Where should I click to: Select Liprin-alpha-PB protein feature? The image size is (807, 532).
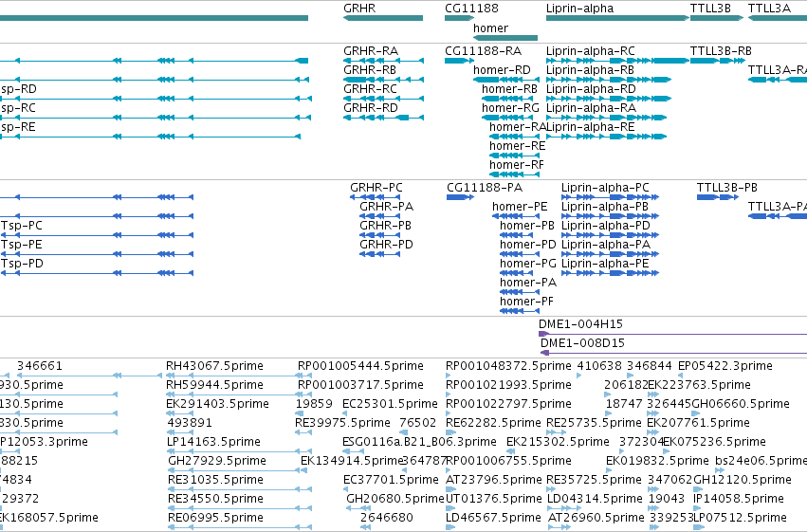611,216
